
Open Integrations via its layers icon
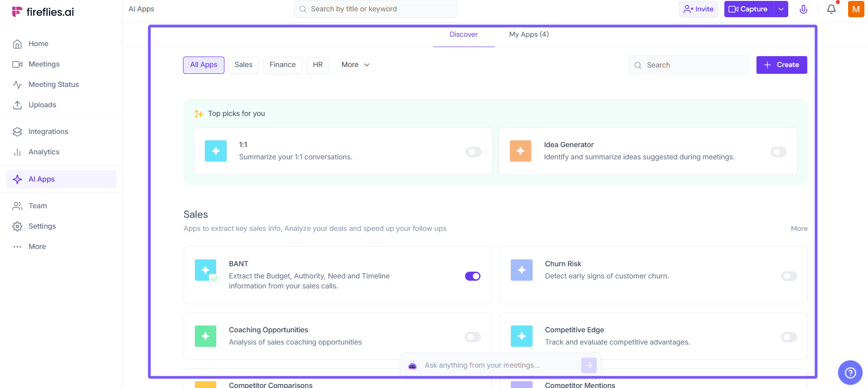(17, 132)
